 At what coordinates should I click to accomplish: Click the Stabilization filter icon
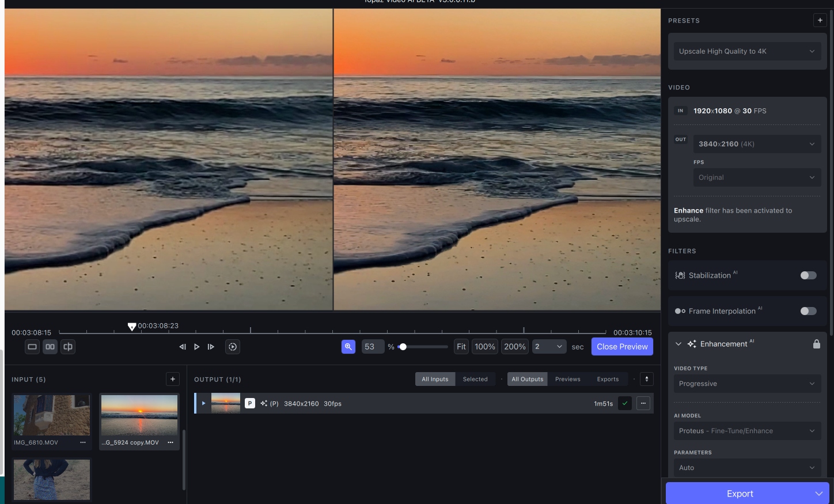[x=680, y=275]
